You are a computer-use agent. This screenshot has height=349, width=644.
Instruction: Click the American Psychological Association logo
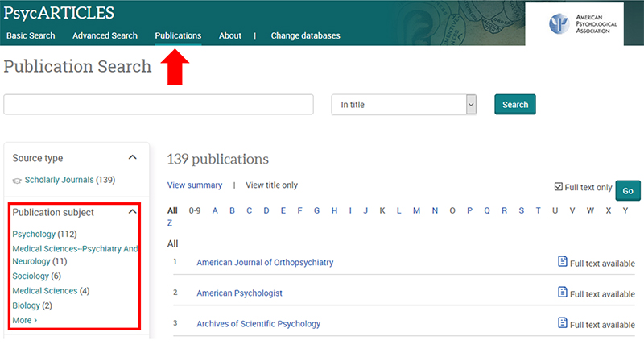coord(582,24)
